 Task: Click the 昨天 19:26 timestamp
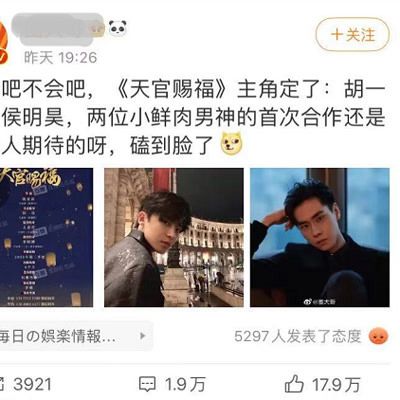[60, 58]
